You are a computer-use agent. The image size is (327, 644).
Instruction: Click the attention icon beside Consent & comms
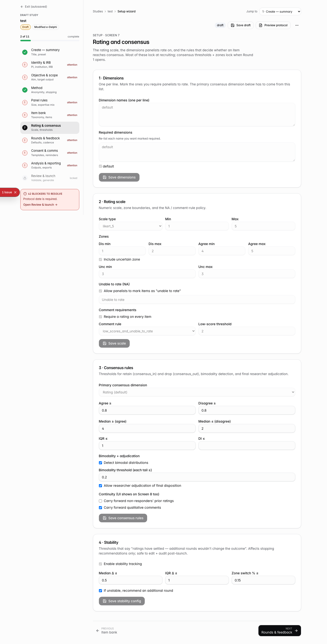click(25, 153)
